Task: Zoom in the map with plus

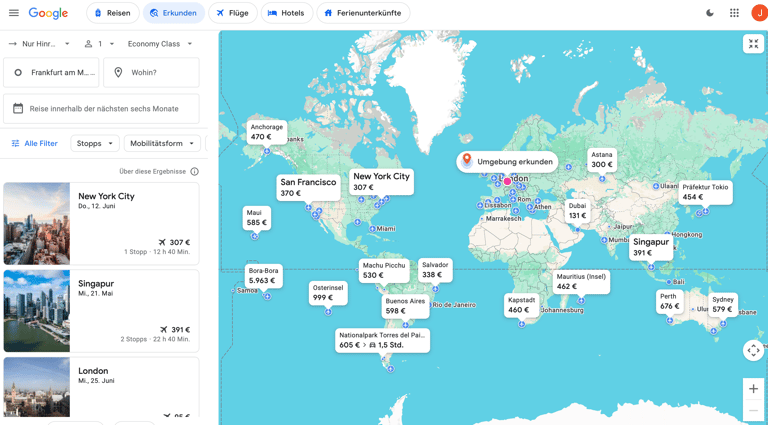Action: point(753,389)
